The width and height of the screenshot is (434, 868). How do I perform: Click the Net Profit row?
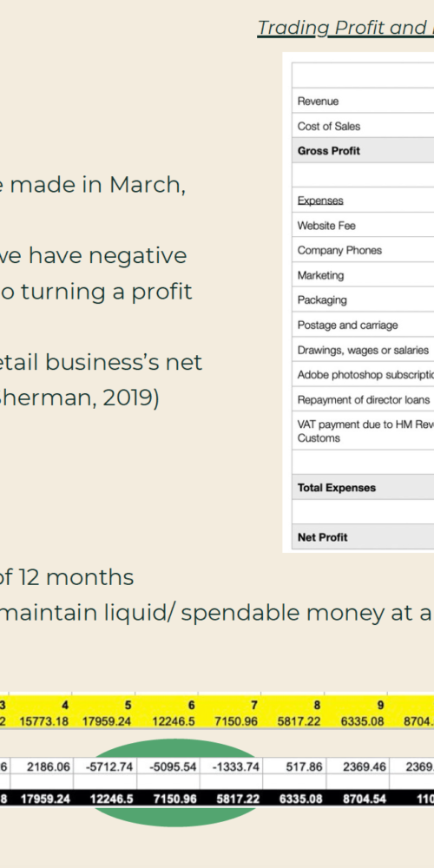[x=363, y=537]
